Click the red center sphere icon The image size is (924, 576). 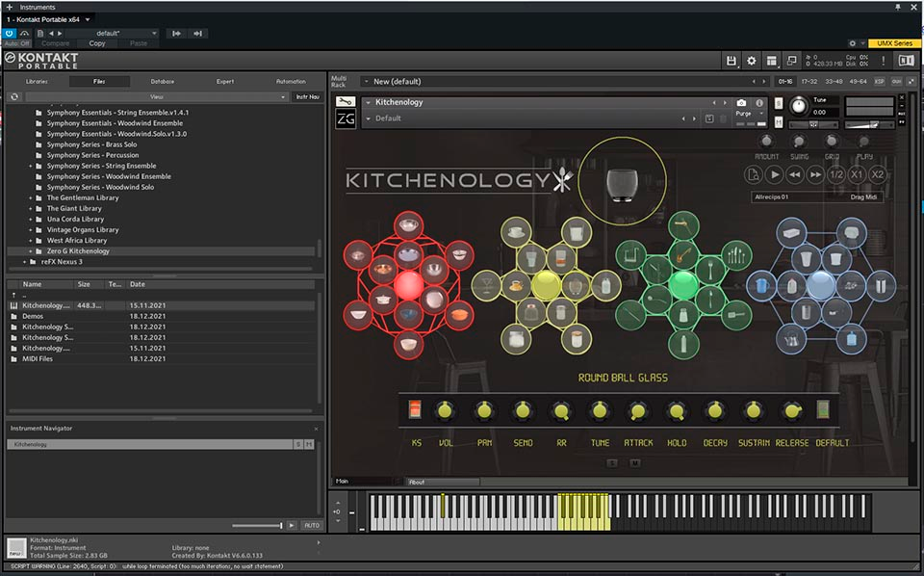(x=408, y=284)
